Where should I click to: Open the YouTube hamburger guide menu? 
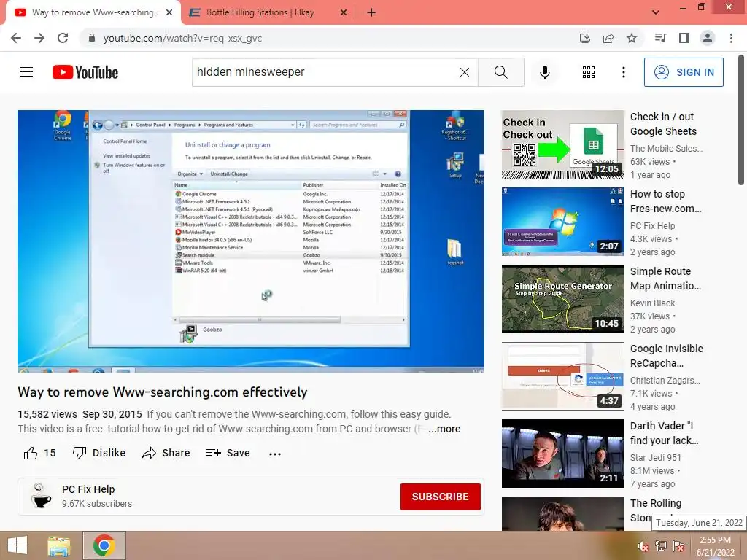26,72
